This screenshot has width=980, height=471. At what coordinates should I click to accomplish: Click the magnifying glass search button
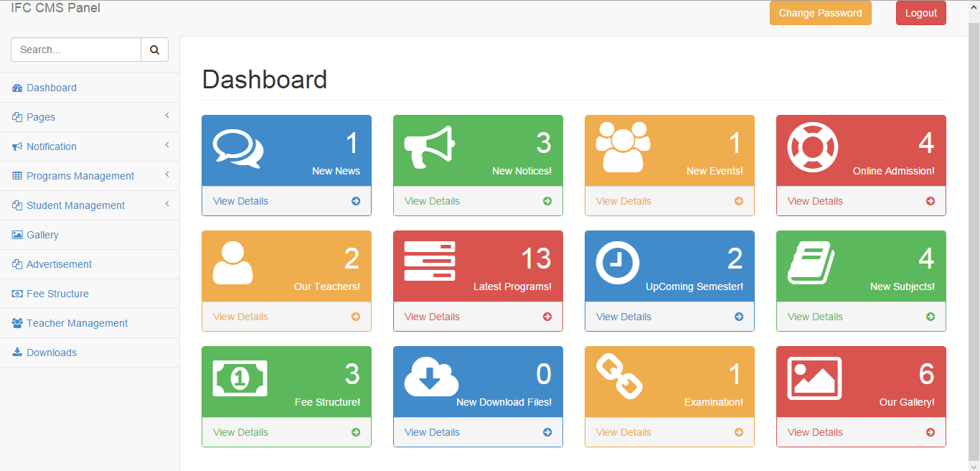point(154,50)
